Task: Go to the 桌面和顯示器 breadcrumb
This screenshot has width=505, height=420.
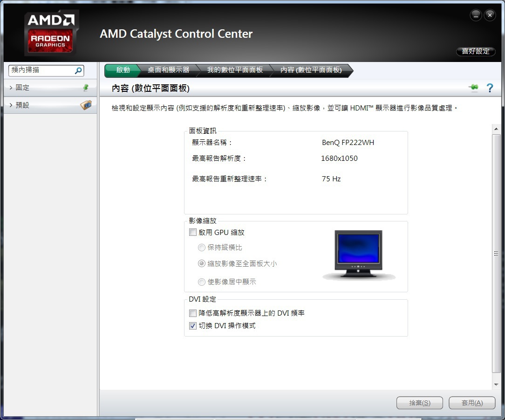Action: tap(169, 70)
